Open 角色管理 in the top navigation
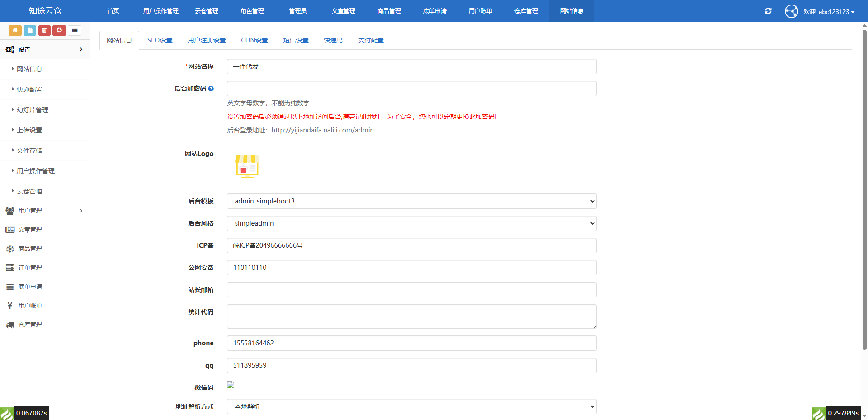The height and width of the screenshot is (420, 868). [252, 11]
